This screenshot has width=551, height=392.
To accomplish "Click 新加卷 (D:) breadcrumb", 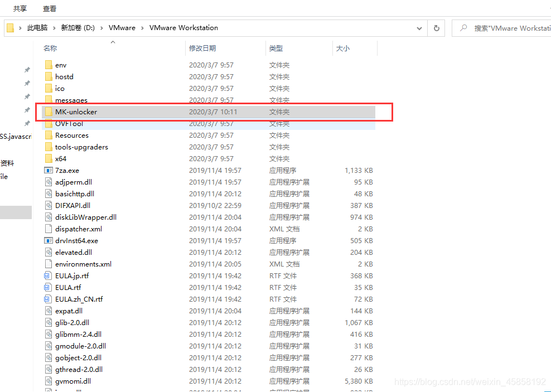I will pyautogui.click(x=78, y=28).
